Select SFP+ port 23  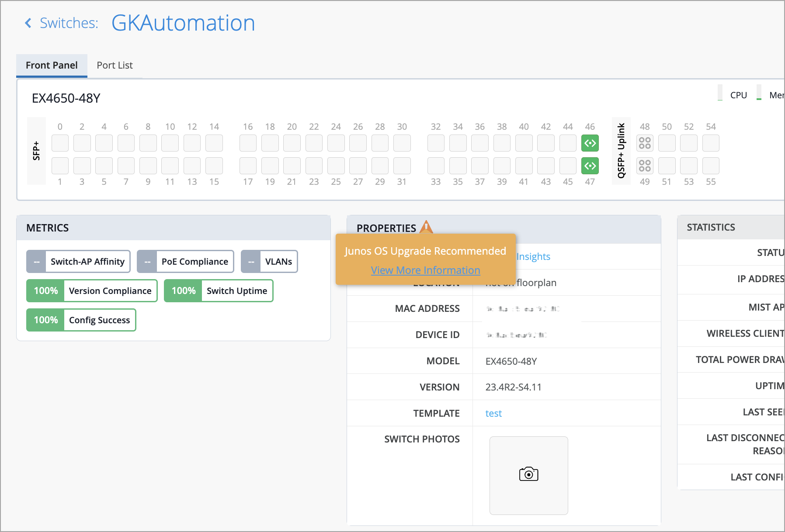(x=314, y=166)
